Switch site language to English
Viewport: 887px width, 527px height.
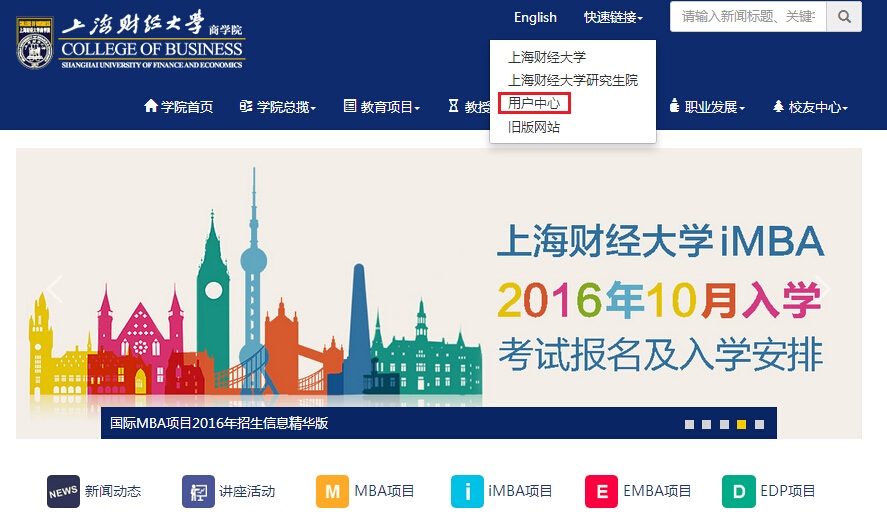pyautogui.click(x=535, y=18)
